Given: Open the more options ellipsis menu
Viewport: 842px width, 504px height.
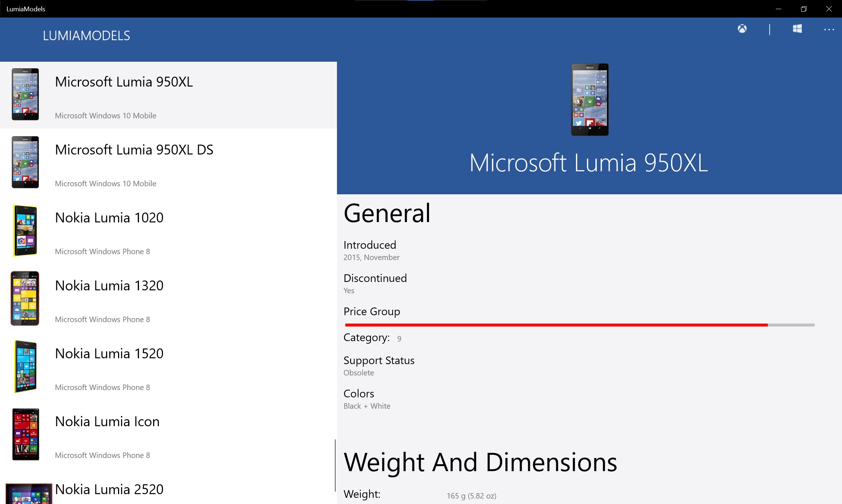Looking at the screenshot, I should pos(829,30).
